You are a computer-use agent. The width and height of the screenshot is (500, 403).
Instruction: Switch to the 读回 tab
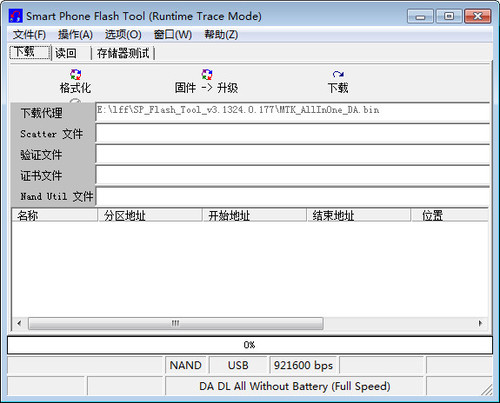[x=71, y=53]
